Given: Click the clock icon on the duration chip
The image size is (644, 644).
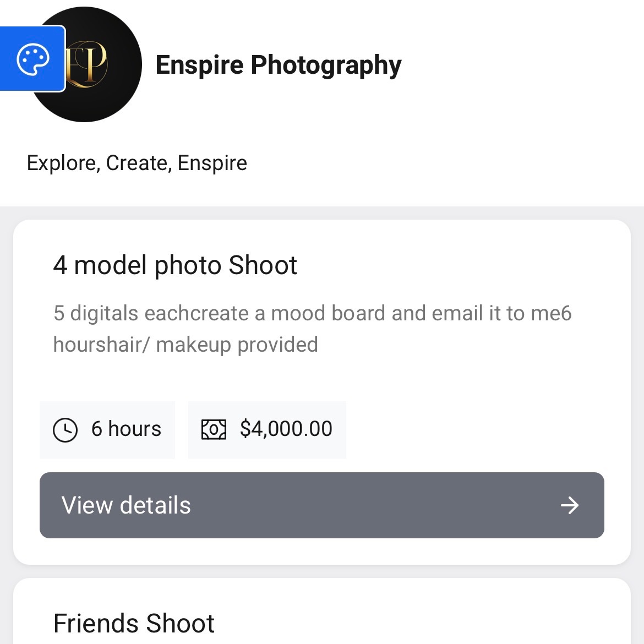Looking at the screenshot, I should point(66,430).
